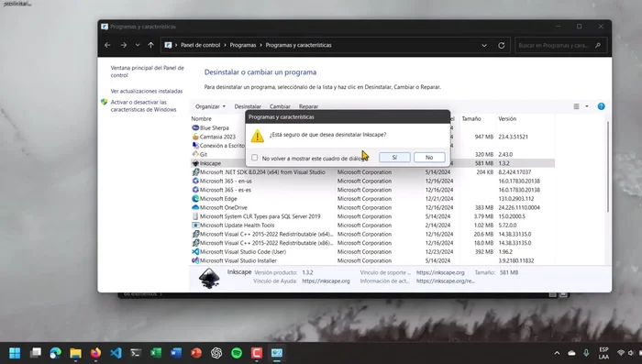Click microphone icon in system tray

point(586,353)
